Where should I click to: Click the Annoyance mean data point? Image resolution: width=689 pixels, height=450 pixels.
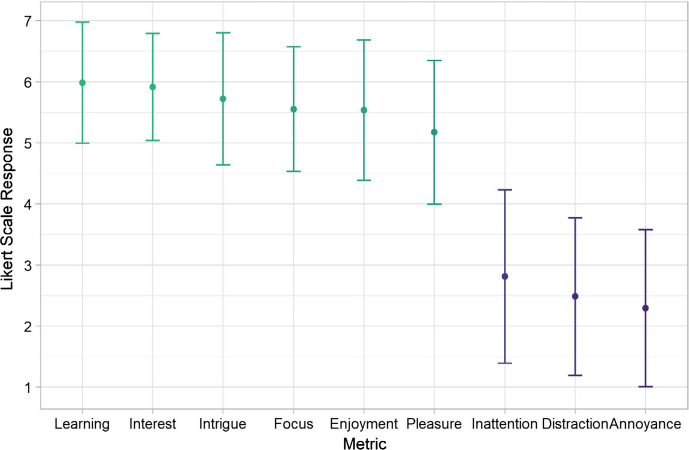pos(646,308)
